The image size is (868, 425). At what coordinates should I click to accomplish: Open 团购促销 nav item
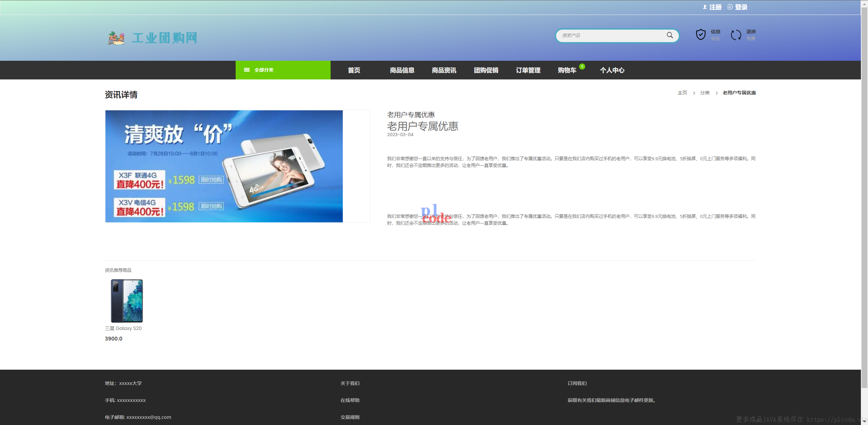click(486, 70)
